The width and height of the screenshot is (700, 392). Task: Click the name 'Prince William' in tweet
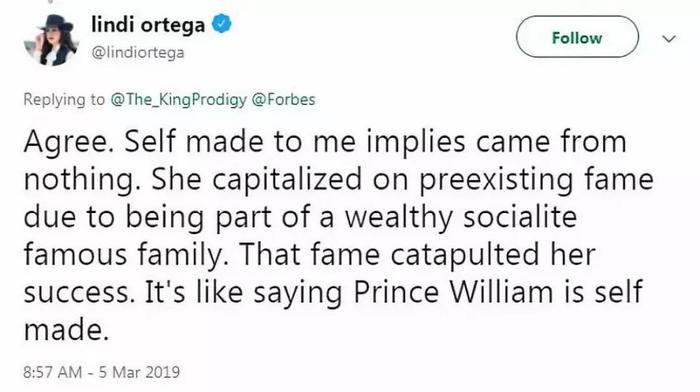tap(454, 292)
